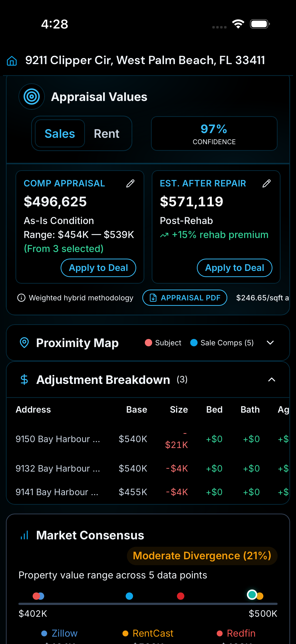This screenshot has width=296, height=644.
Task: Tap the battery status icon
Action: (260, 24)
